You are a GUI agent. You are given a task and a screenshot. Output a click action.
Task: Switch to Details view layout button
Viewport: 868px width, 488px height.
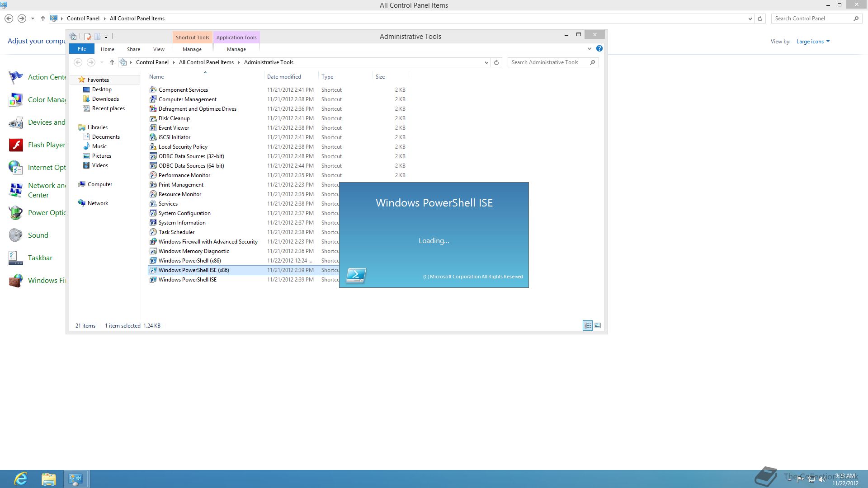[x=588, y=325]
